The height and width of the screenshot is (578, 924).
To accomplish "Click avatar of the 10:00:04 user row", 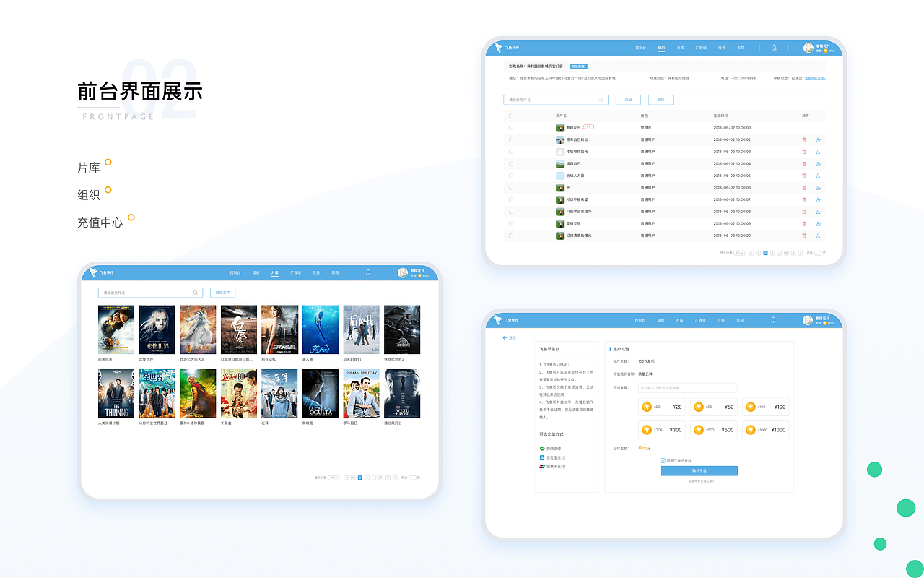I will 559,163.
